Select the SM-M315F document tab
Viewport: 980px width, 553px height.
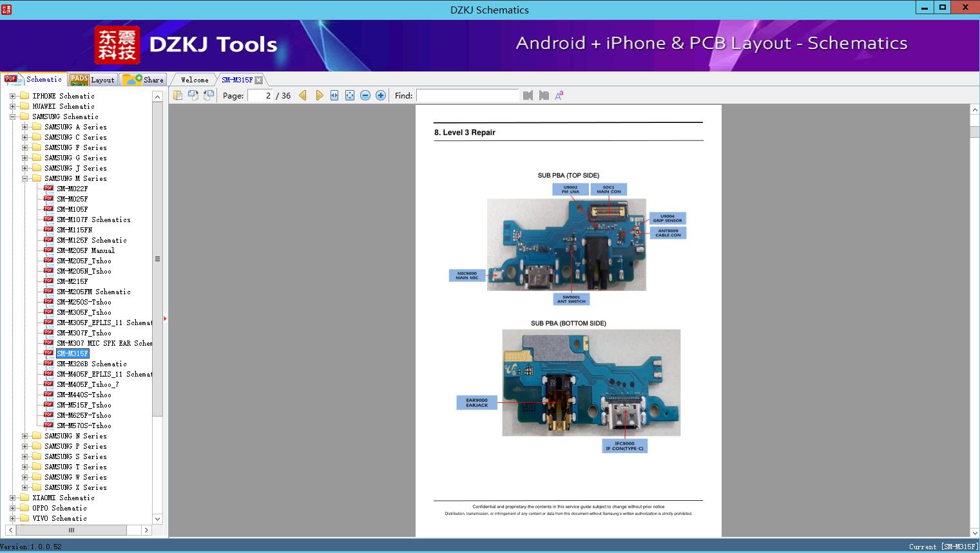coord(237,80)
